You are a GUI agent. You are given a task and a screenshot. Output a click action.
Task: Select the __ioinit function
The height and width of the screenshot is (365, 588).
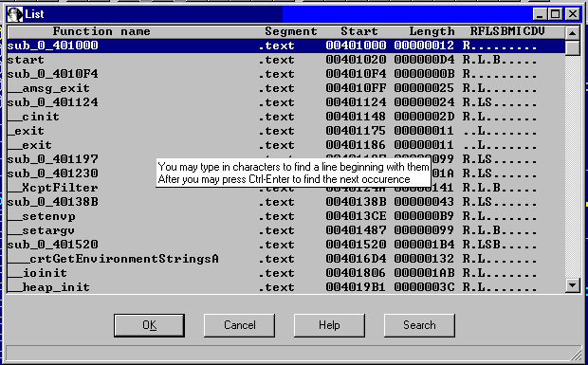click(x=286, y=273)
